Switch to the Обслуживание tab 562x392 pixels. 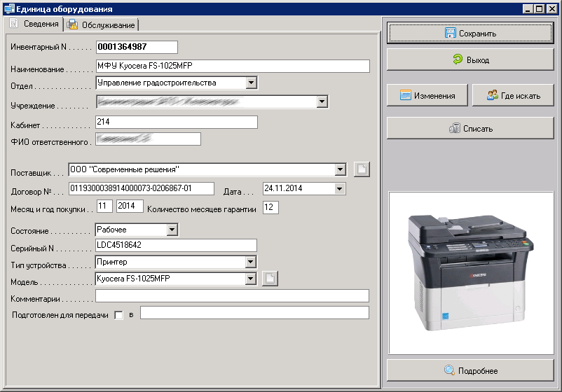pos(101,25)
